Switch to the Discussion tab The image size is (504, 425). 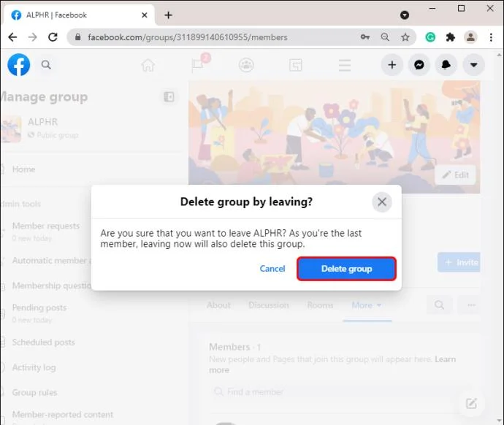[269, 305]
